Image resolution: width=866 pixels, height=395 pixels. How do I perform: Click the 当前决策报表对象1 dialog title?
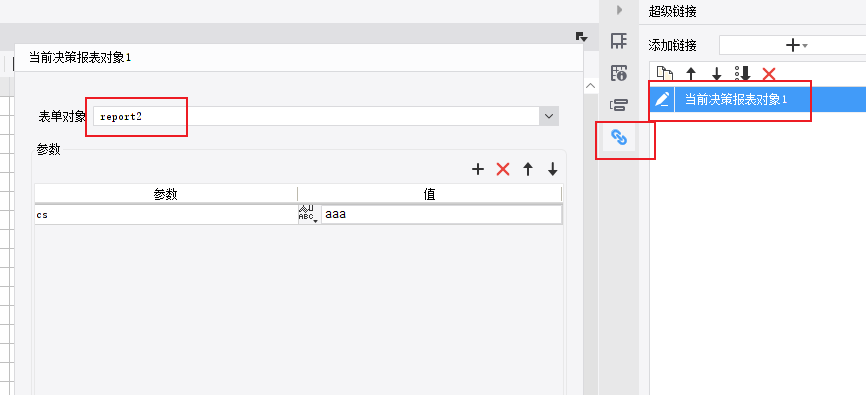80,57
